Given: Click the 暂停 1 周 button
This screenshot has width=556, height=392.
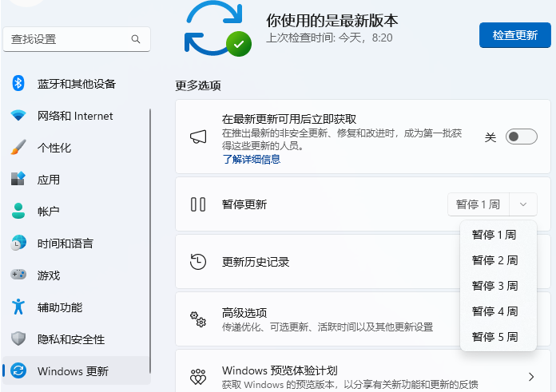Looking at the screenshot, I should tap(479, 204).
